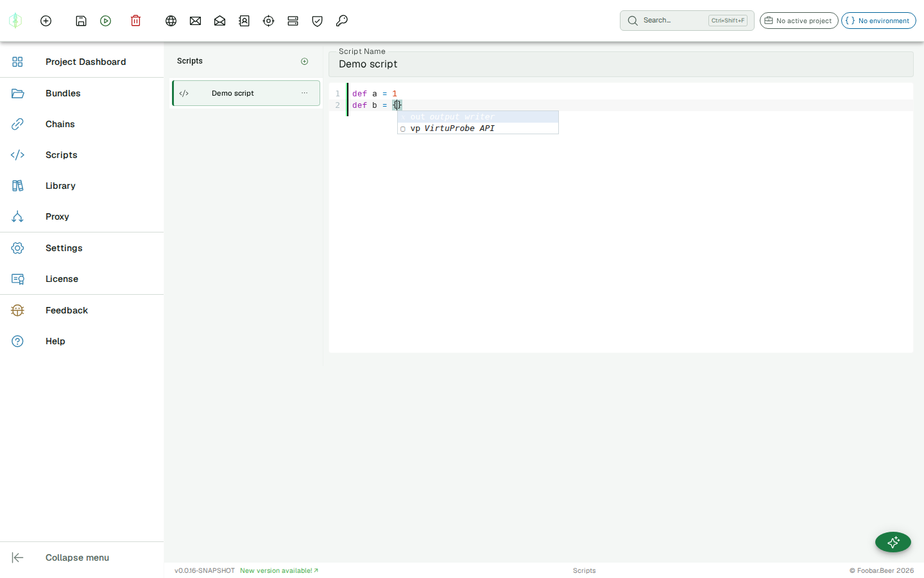The height and width of the screenshot is (578, 924).
Task: Click the key toolbar icon
Action: [341, 21]
